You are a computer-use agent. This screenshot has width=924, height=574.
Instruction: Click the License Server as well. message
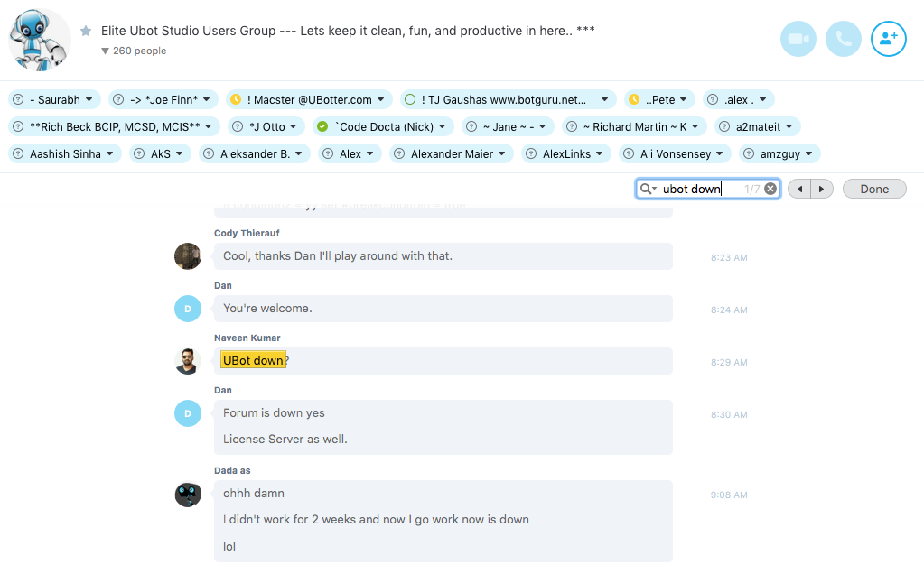285,440
